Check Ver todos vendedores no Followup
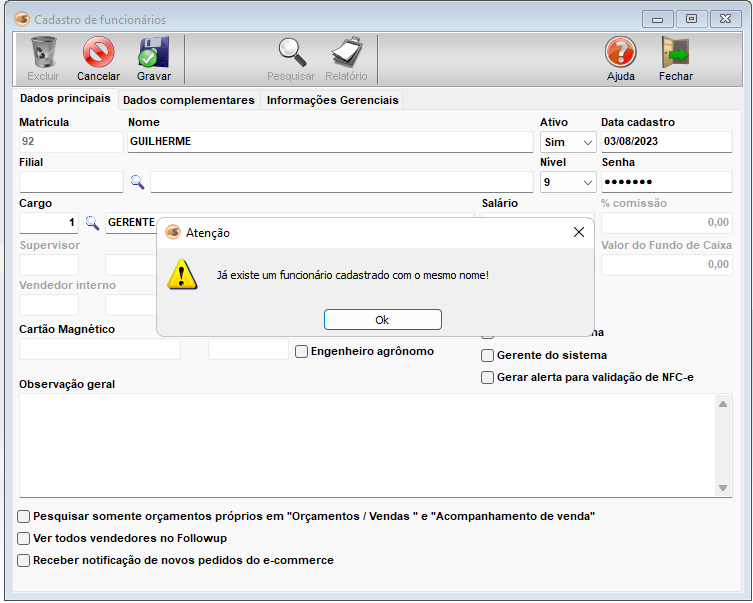The width and height of the screenshot is (753, 603). click(24, 538)
